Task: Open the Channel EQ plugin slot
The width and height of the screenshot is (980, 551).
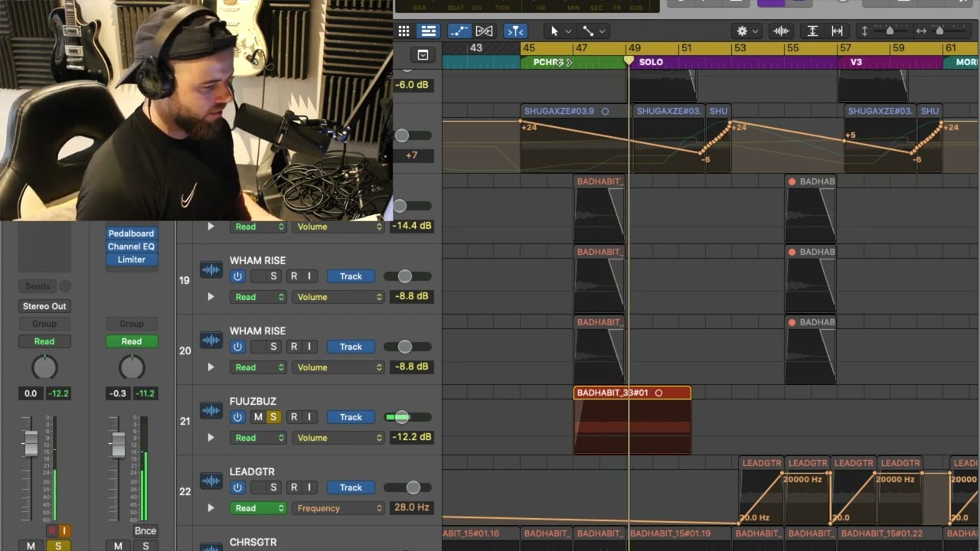Action: (x=131, y=246)
